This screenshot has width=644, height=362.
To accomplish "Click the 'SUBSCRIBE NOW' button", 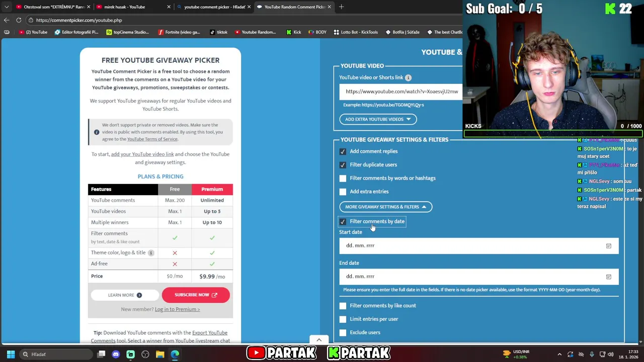I will 196,295.
